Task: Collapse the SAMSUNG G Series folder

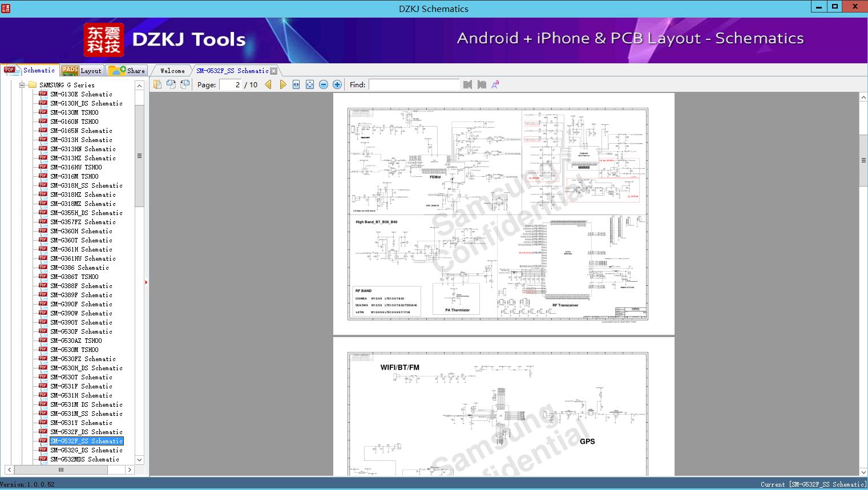Action: (22, 85)
